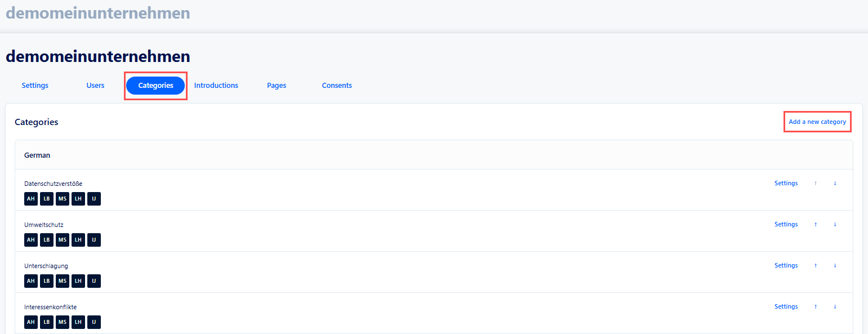Open Settings for Datenschutzverstöße category
Image resolution: width=868 pixels, height=334 pixels.
point(786,183)
